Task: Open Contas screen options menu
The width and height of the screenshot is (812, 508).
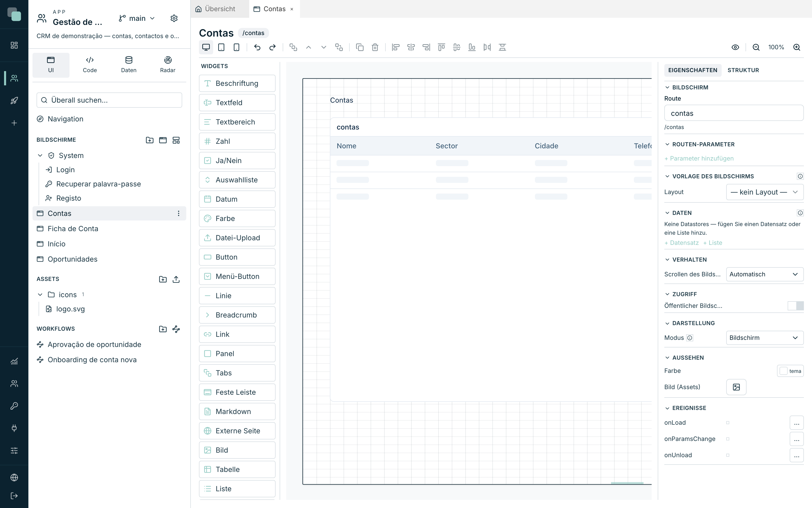Action: 178,213
